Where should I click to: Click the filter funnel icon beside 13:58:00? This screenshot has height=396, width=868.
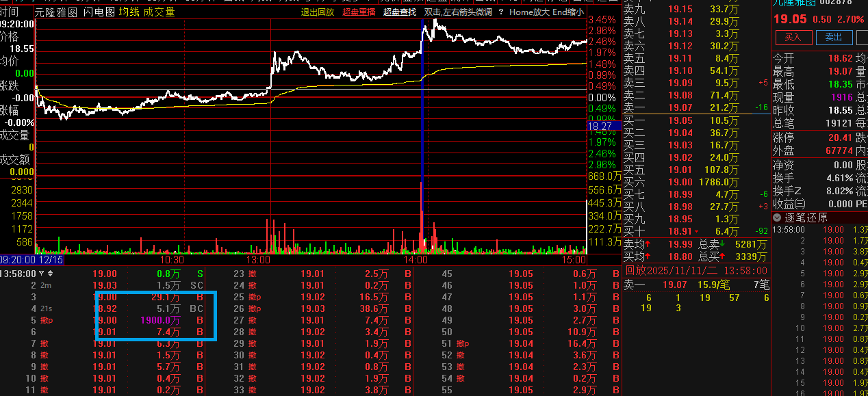click(x=41, y=274)
